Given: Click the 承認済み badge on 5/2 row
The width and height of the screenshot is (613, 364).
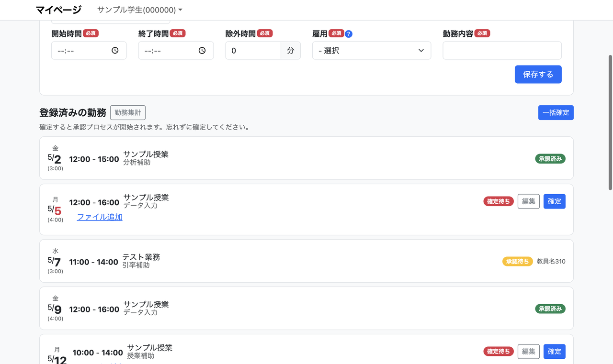Looking at the screenshot, I should pyautogui.click(x=550, y=159).
